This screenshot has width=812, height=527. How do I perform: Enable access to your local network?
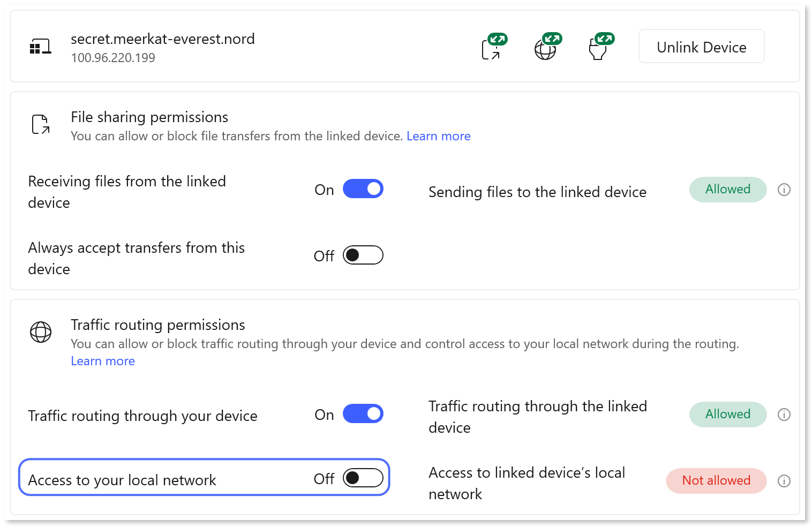coord(363,478)
